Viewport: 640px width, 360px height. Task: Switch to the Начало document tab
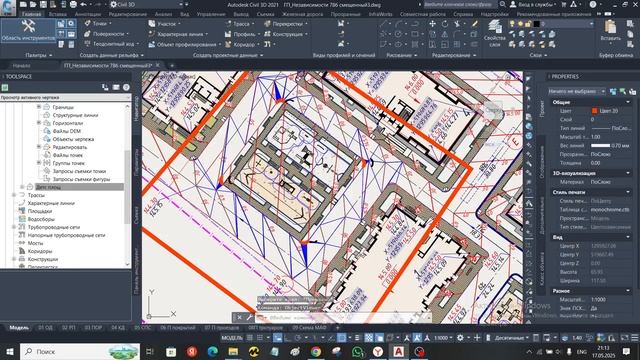point(21,65)
